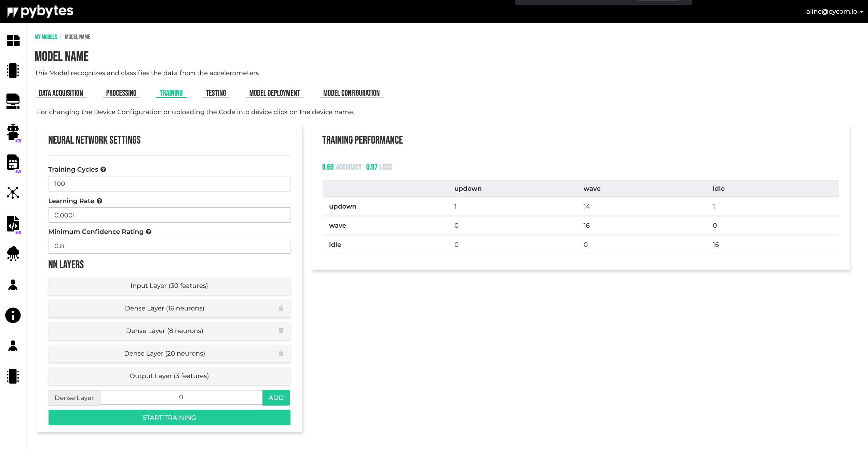Image resolution: width=868 pixels, height=450 pixels.
Task: Switch to the Testing tab
Action: (x=216, y=93)
